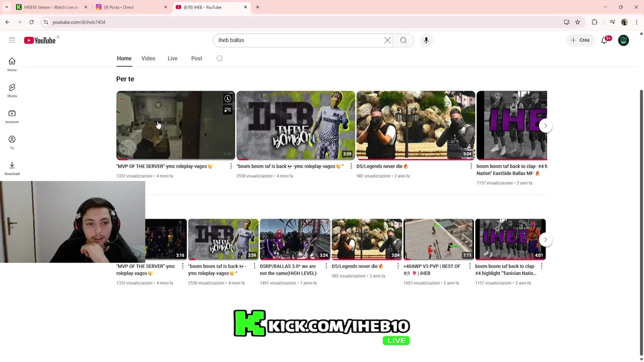Screen dimensions: 644x362
Task: Open the notifications bell
Action: coord(604,40)
